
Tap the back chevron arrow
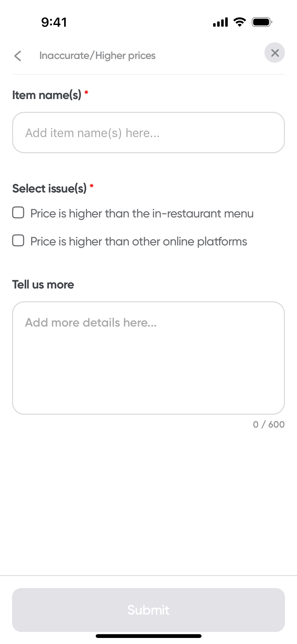coord(18,56)
